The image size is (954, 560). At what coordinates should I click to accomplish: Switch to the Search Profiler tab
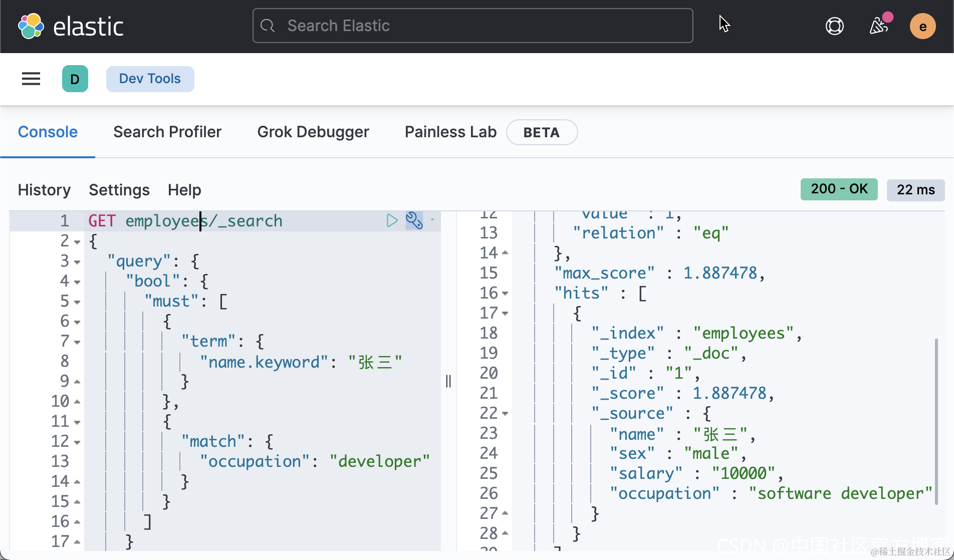167,132
